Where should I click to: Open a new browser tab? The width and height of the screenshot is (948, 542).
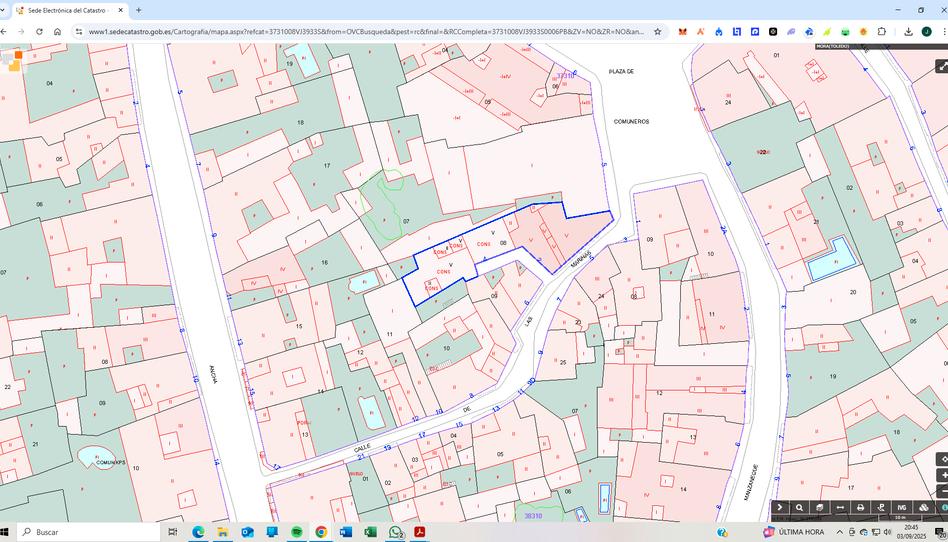[x=138, y=10]
